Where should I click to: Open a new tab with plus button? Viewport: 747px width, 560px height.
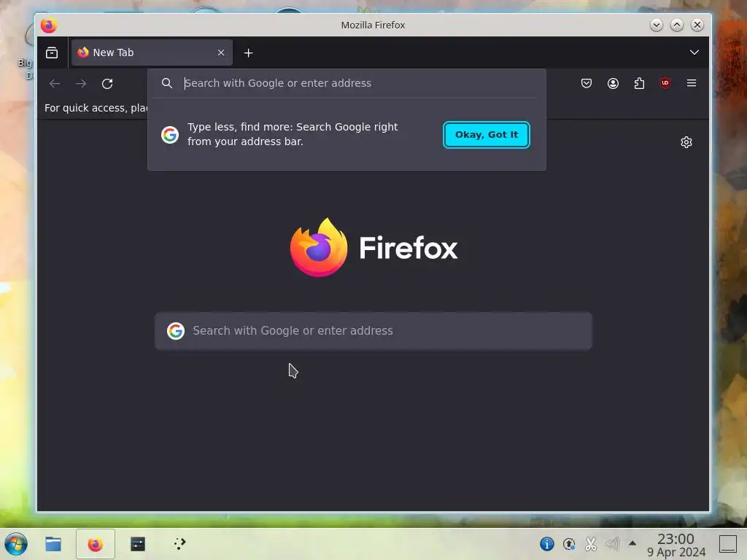pos(248,52)
